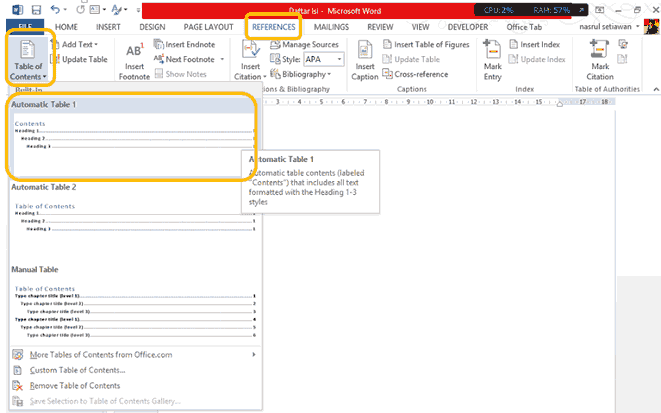The image size is (661, 413).
Task: Open the Table of Contents dropdown button
Action: [x=28, y=60]
